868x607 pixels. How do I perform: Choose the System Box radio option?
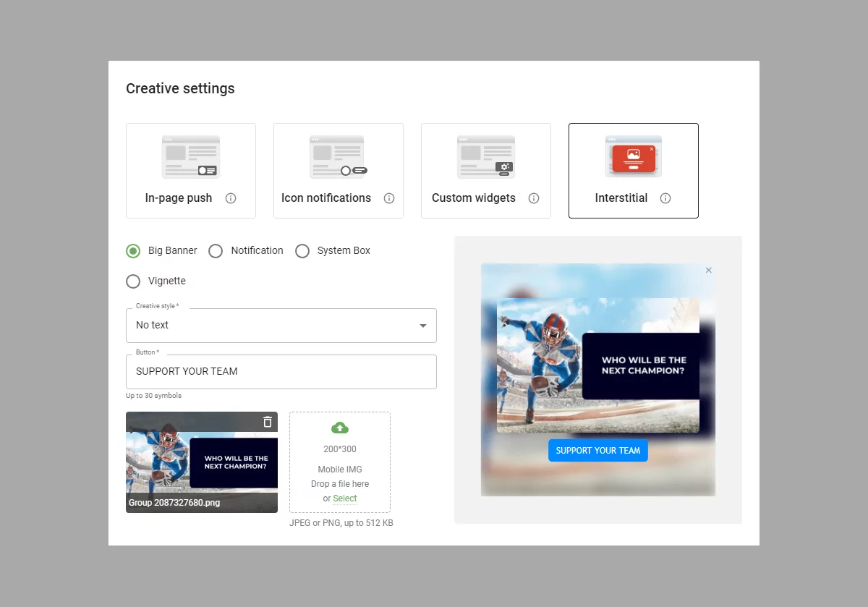(x=302, y=251)
